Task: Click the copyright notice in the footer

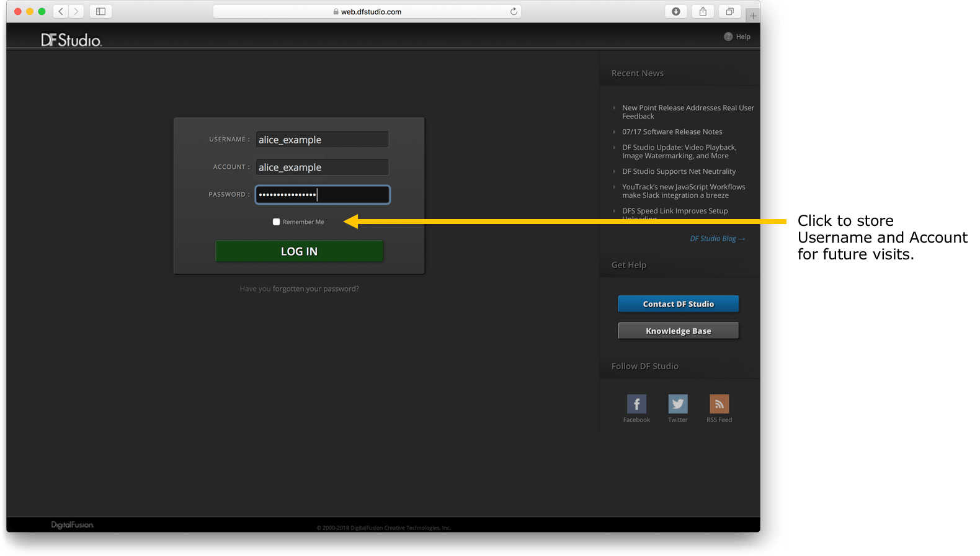Action: coord(384,528)
